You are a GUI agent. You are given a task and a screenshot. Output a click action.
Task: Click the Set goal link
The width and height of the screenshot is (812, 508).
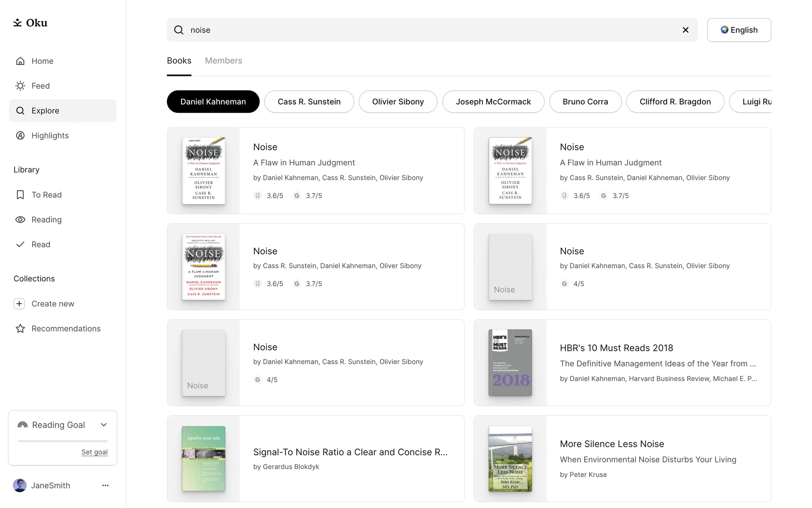[x=94, y=452]
